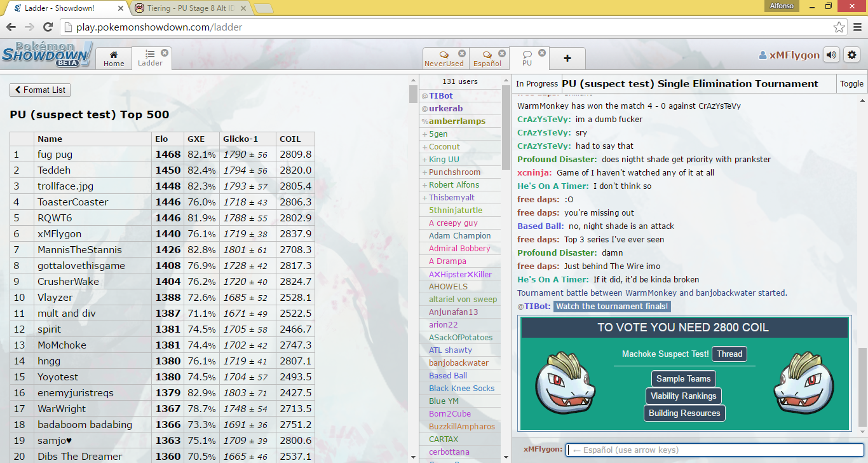868x463 pixels.
Task: Click the sound volume speaker icon
Action: tap(831, 55)
